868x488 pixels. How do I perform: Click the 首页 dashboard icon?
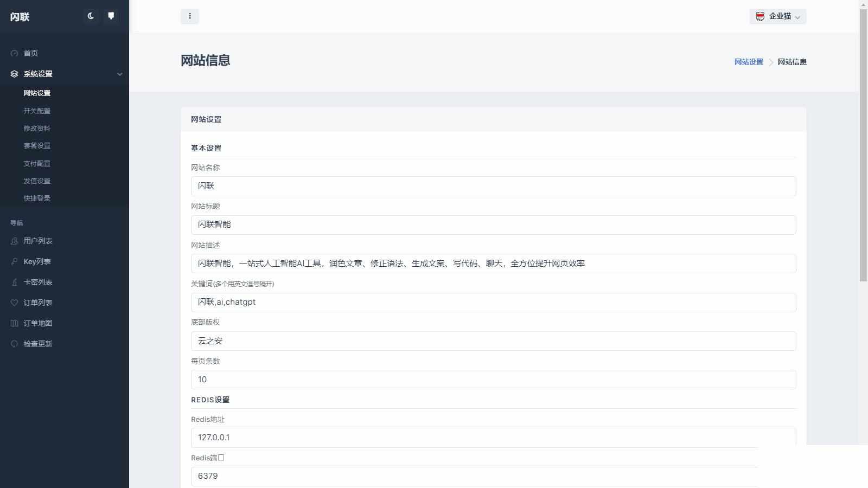(15, 53)
